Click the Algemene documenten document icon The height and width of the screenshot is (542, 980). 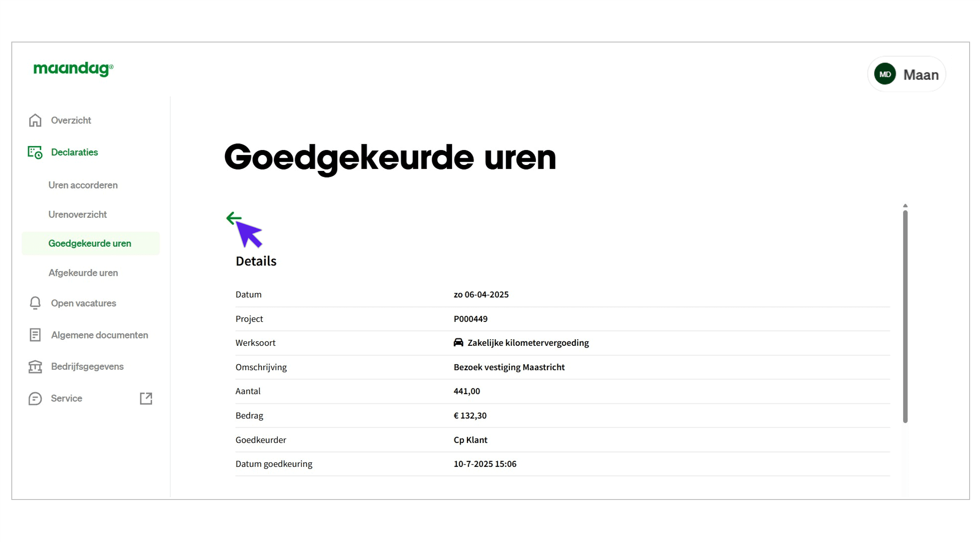[x=35, y=335]
